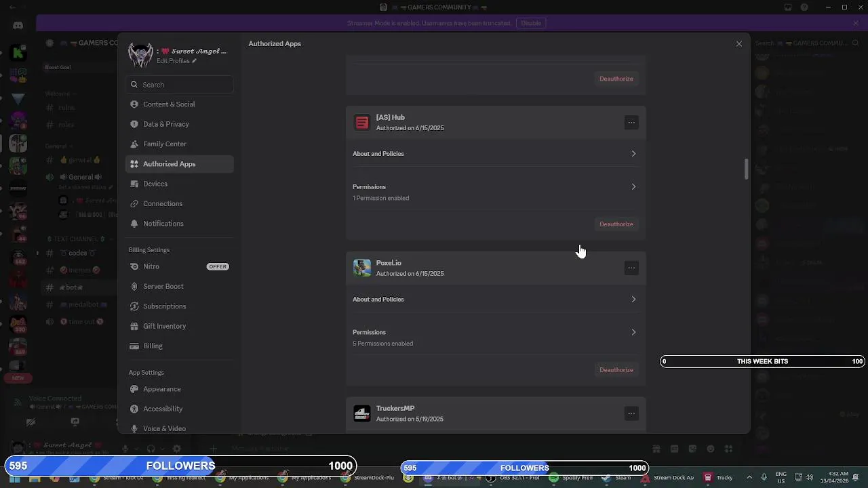This screenshot has height=488, width=868.
Task: Open more options menu for Poxel.io
Action: [x=631, y=268]
